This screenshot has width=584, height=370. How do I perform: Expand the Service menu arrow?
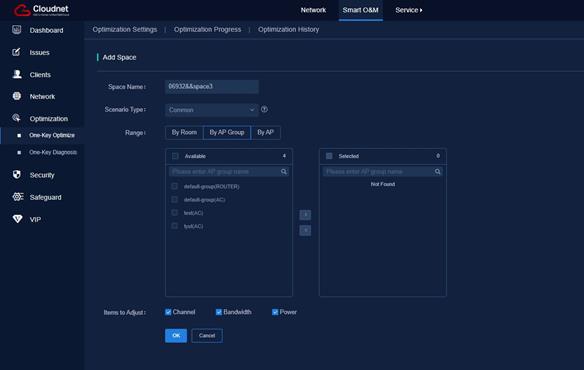421,10
